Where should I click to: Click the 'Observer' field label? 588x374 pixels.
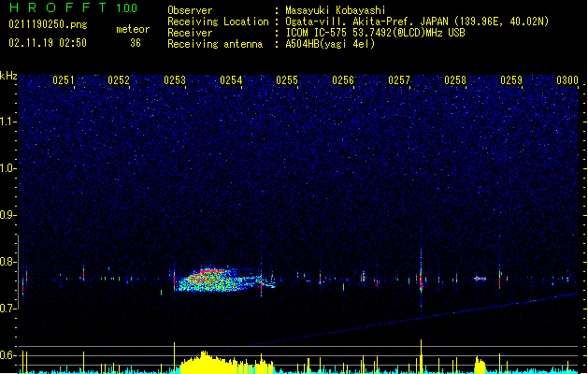click(x=190, y=10)
